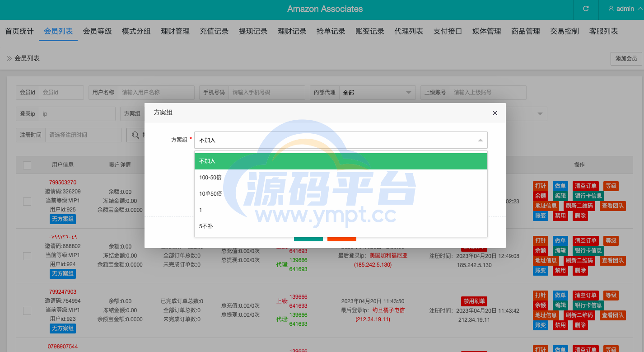Click 打针 for user 799503270

pyautogui.click(x=541, y=186)
